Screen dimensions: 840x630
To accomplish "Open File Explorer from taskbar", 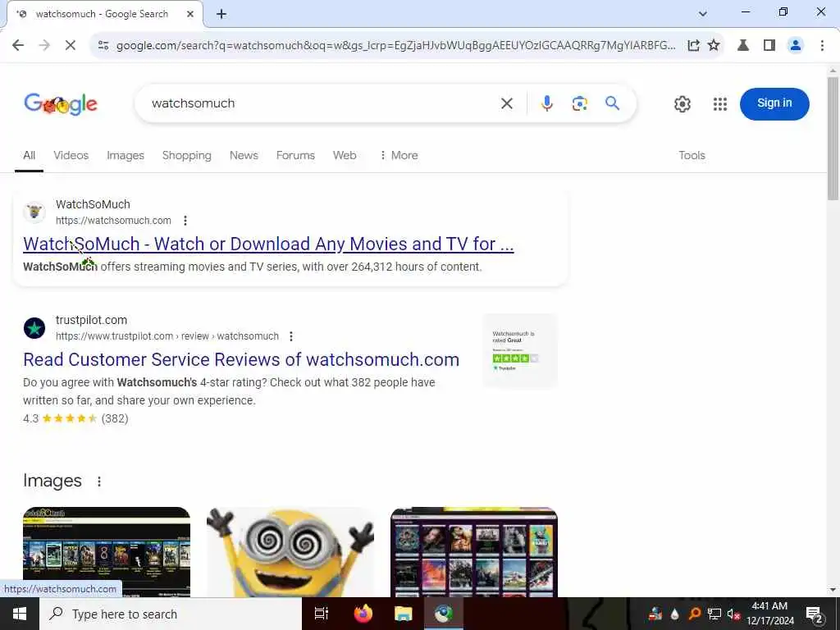I will pos(404,614).
